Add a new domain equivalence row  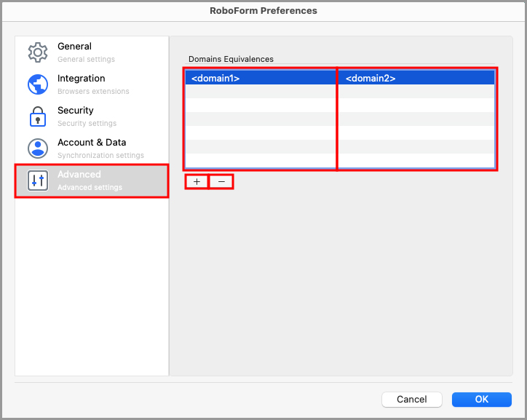point(197,182)
